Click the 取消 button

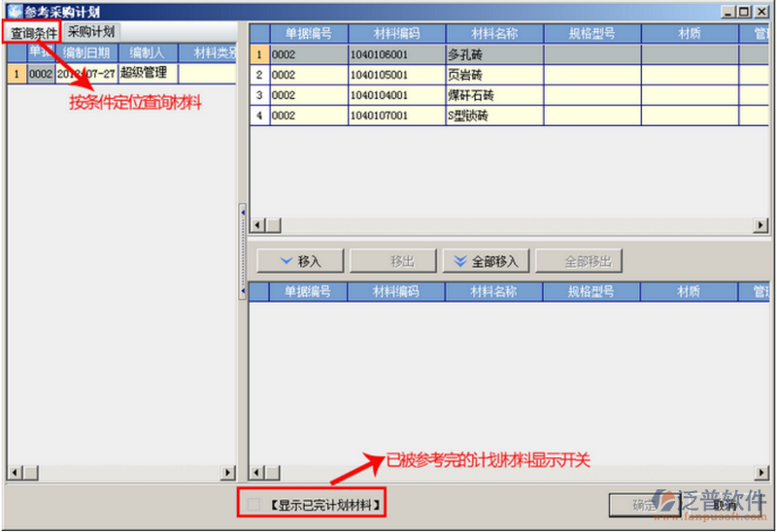pos(725,505)
